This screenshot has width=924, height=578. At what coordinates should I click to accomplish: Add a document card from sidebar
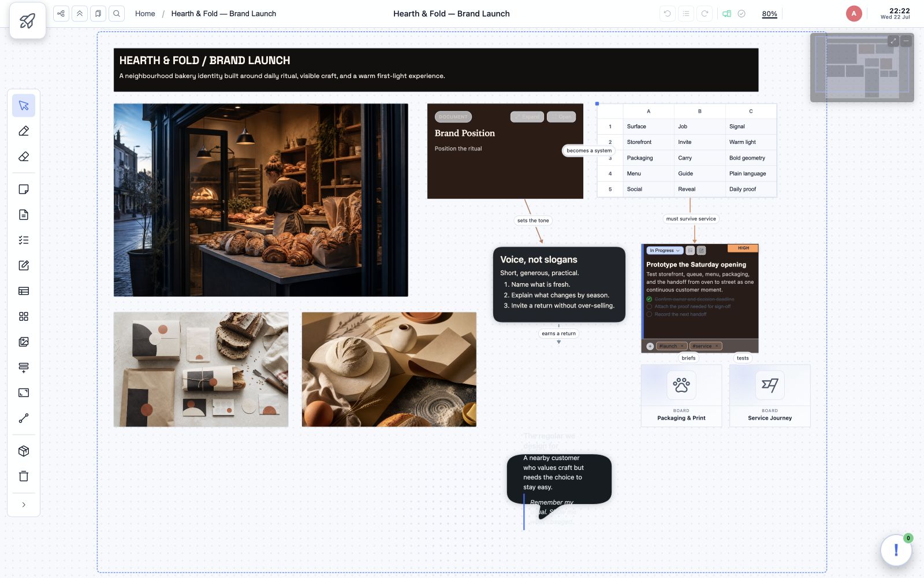24,214
